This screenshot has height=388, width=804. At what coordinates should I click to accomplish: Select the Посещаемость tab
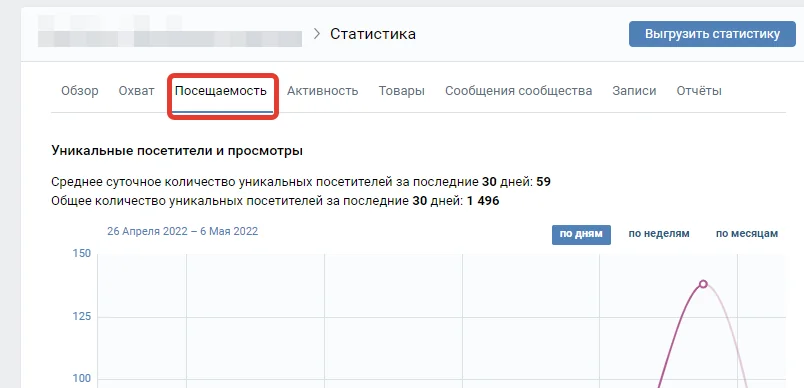pos(221,91)
